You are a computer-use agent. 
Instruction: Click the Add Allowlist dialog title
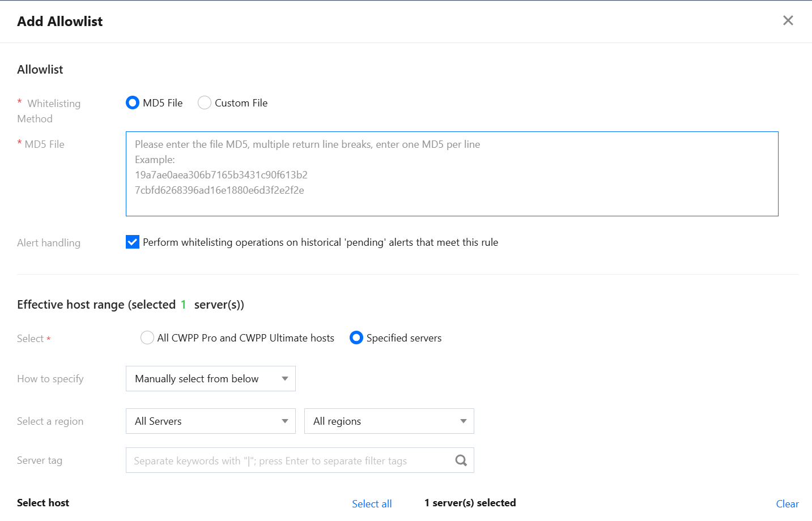[60, 22]
